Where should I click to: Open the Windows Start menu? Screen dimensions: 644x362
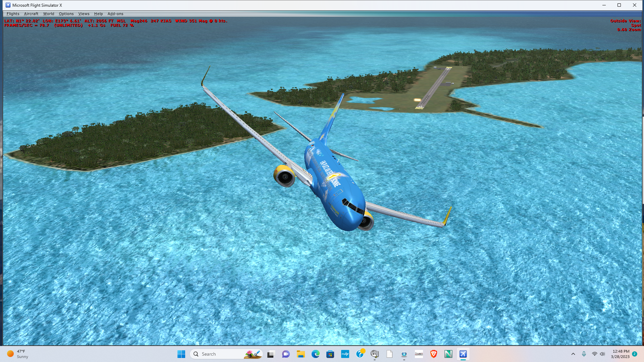pyautogui.click(x=181, y=354)
